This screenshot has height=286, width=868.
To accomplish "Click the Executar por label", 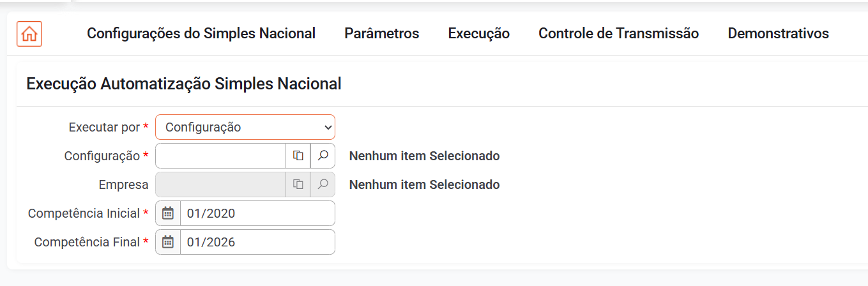I will click(x=104, y=127).
